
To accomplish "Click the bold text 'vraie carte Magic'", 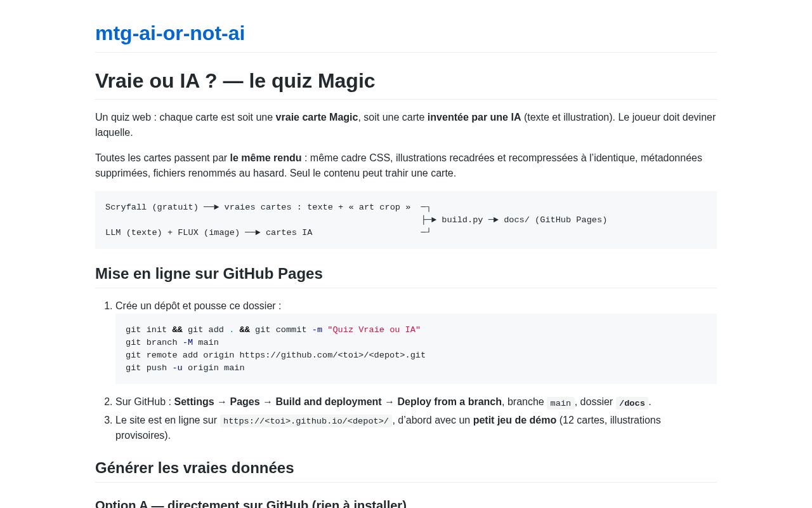I will [x=317, y=117].
